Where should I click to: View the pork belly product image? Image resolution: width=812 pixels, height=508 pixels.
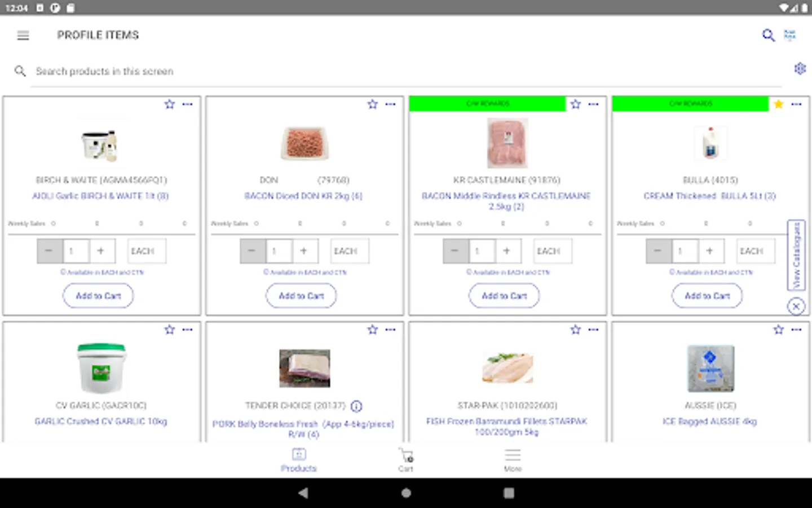tap(304, 369)
